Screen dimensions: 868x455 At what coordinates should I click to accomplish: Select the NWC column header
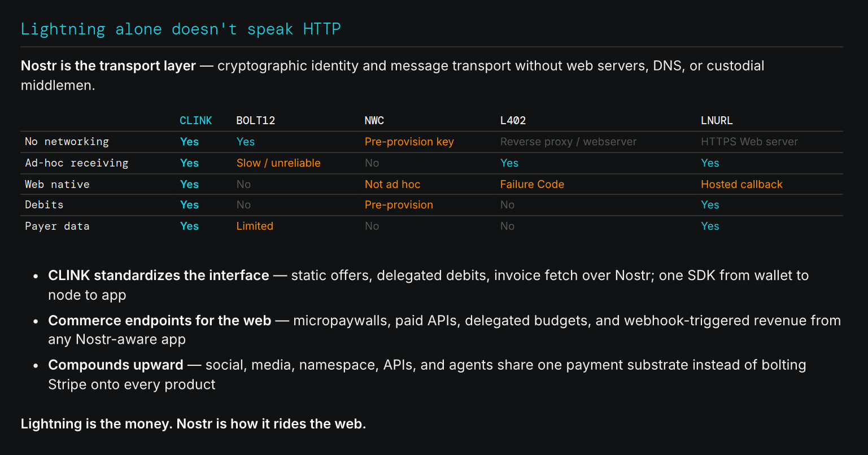[374, 120]
